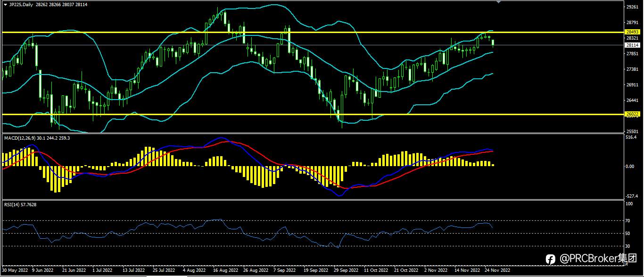644x277 pixels.
Task: Click the 4 Aug 2022 date label
Action: pyautogui.click(x=194, y=271)
